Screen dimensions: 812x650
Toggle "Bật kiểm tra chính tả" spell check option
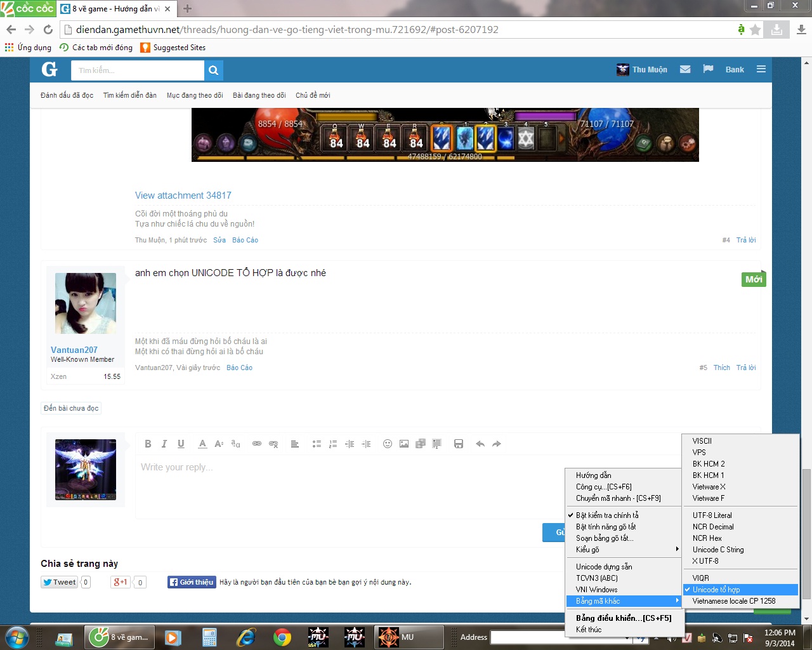point(606,515)
